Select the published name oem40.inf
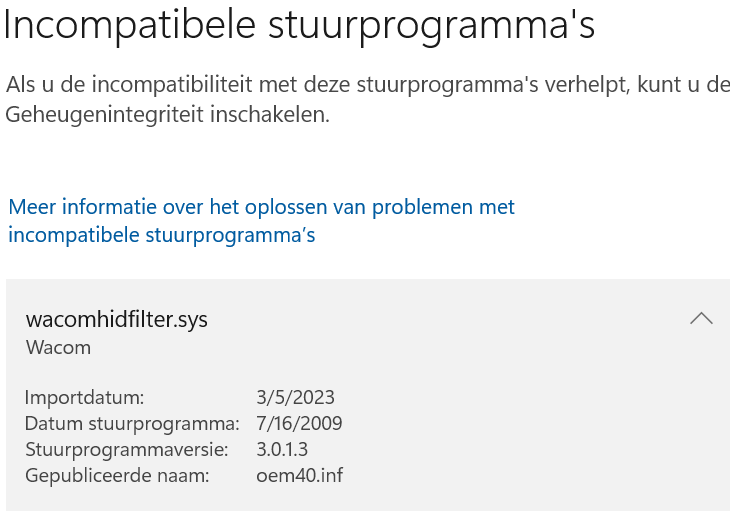The width and height of the screenshot is (730, 519). (x=299, y=475)
